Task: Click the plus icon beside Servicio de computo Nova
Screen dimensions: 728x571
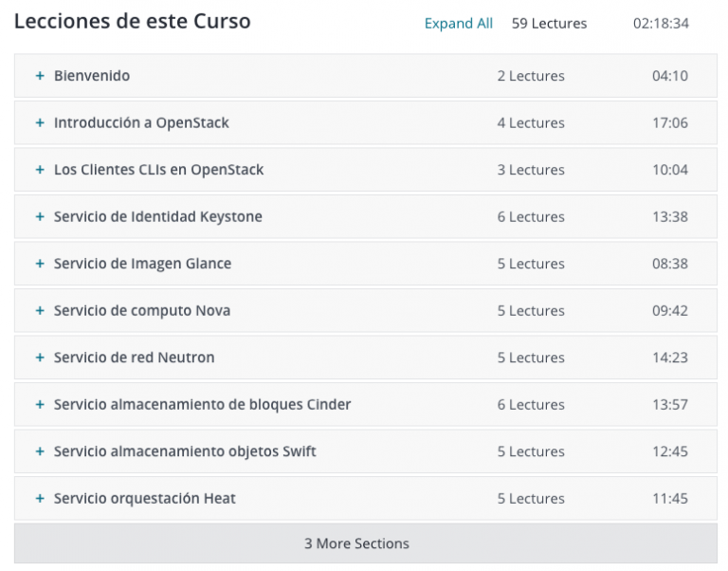Action: coord(40,310)
